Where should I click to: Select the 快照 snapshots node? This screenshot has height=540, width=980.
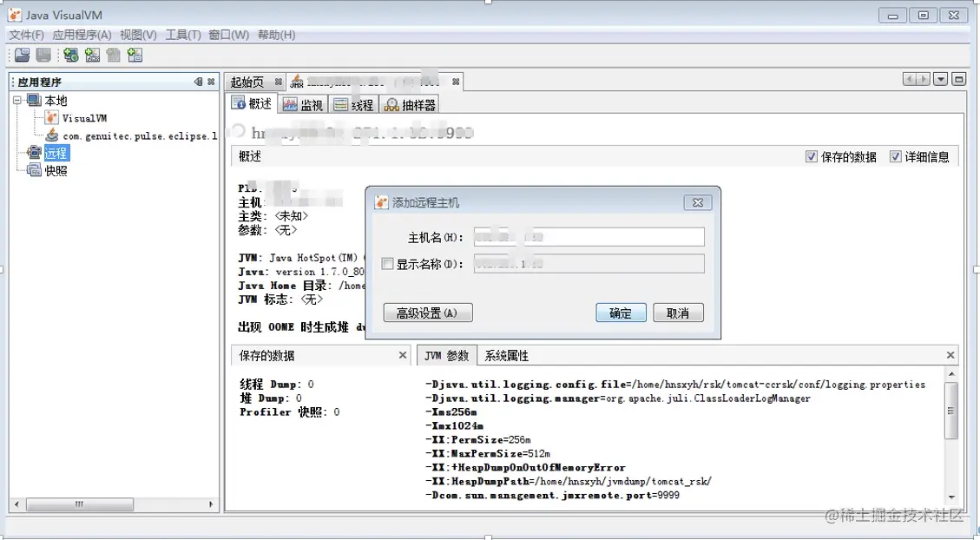click(56, 170)
